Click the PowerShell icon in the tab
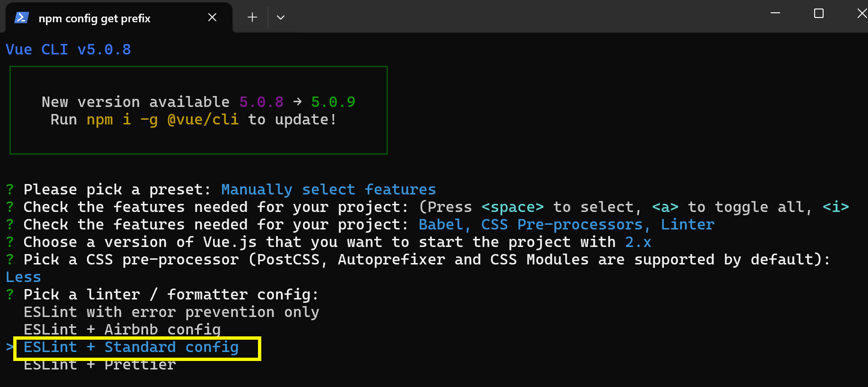This screenshot has height=387, width=868. [22, 18]
